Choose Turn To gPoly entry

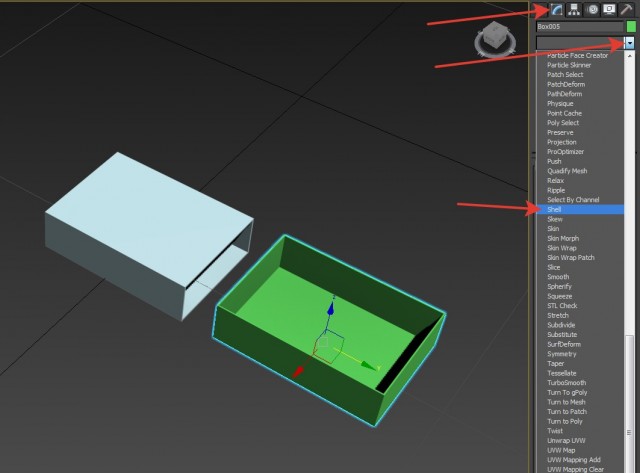(567, 393)
